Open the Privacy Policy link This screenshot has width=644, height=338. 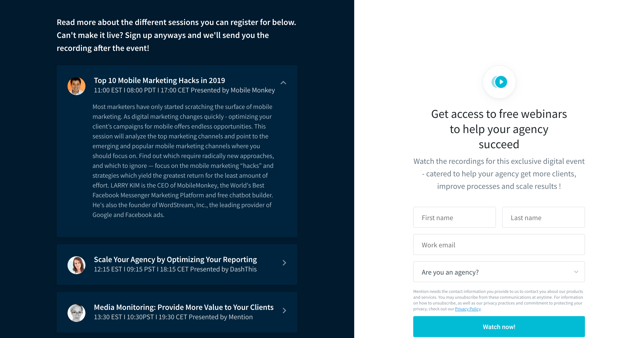(x=468, y=309)
